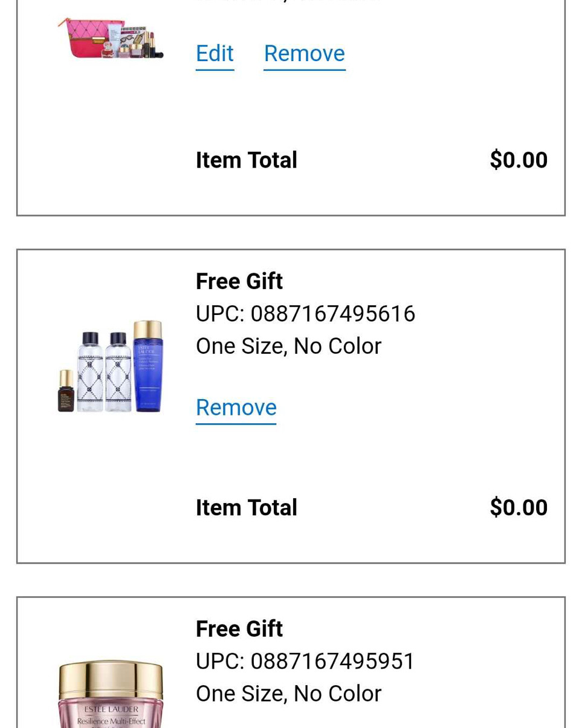
Task: Select the UPC 0887167495951 text
Action: [305, 661]
